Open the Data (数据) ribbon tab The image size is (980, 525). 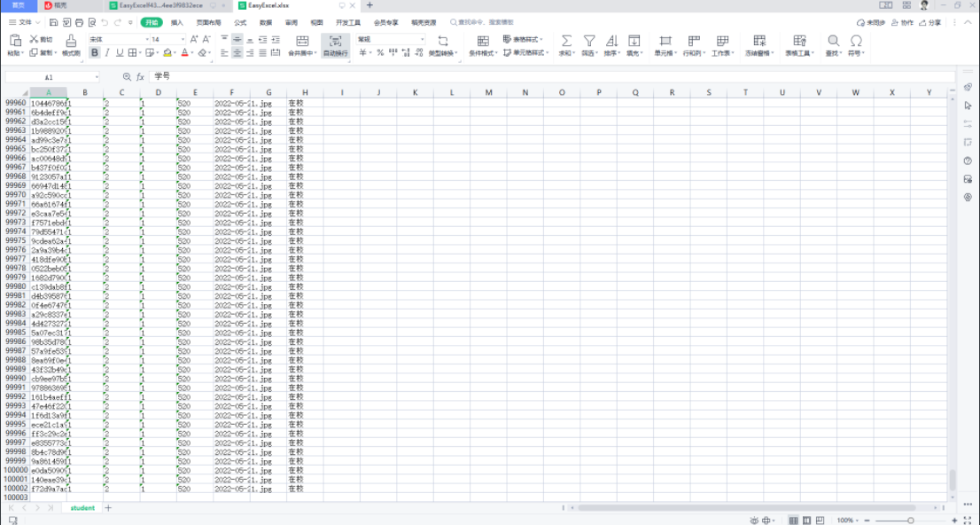266,22
